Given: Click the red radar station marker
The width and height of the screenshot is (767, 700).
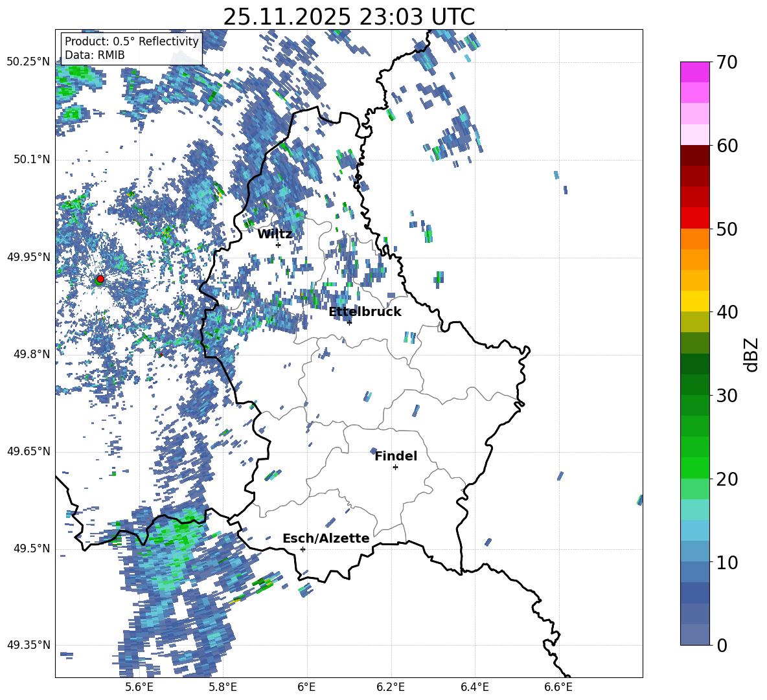Looking at the screenshot, I should (x=100, y=278).
